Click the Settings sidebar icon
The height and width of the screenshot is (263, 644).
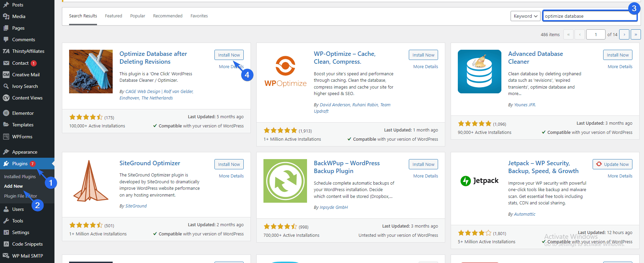click(x=6, y=232)
